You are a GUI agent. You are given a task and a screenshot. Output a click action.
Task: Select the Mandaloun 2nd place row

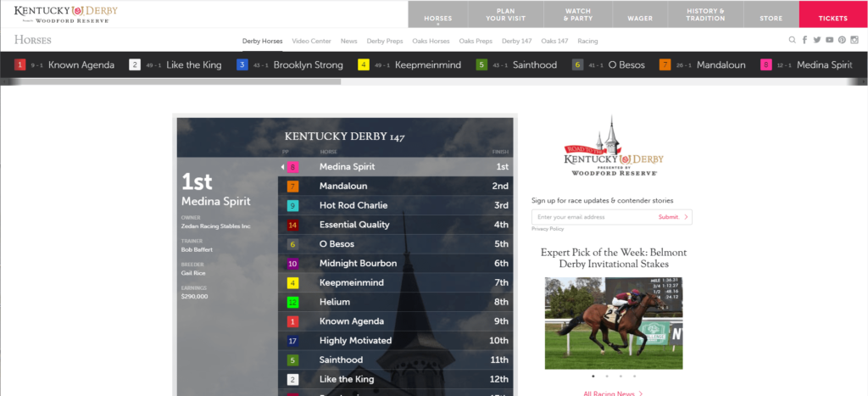[x=395, y=186]
